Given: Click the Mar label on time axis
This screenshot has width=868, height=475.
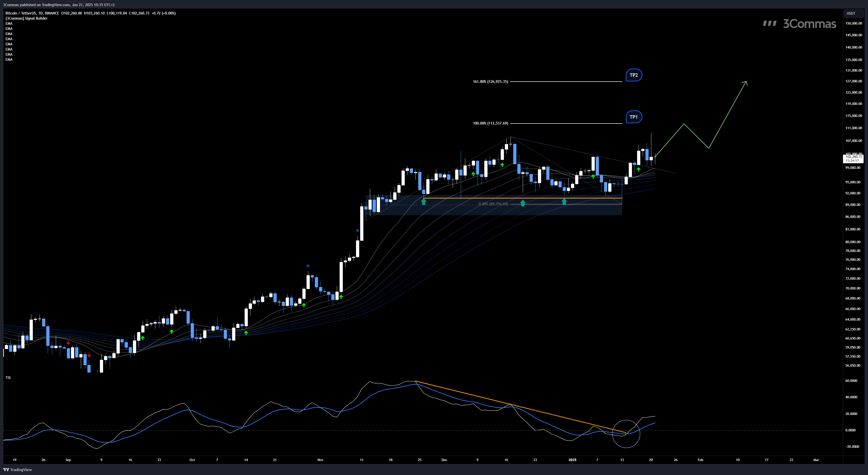Looking at the screenshot, I should (x=816, y=460).
